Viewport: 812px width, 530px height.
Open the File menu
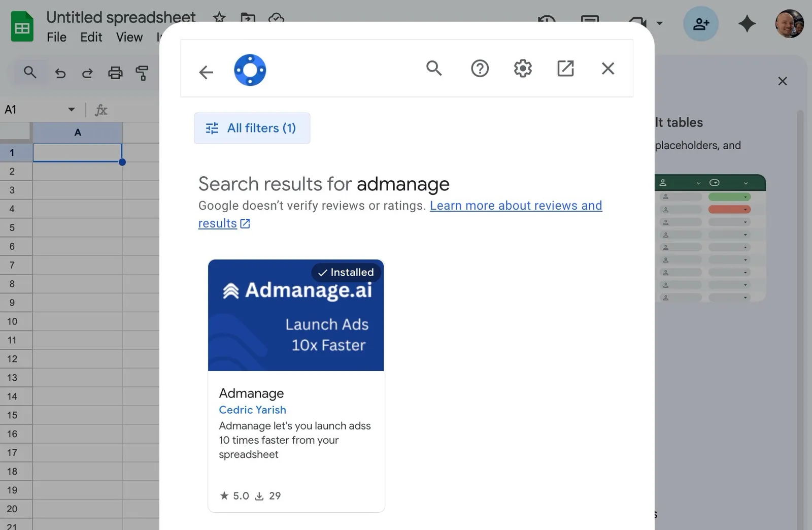[56, 37]
